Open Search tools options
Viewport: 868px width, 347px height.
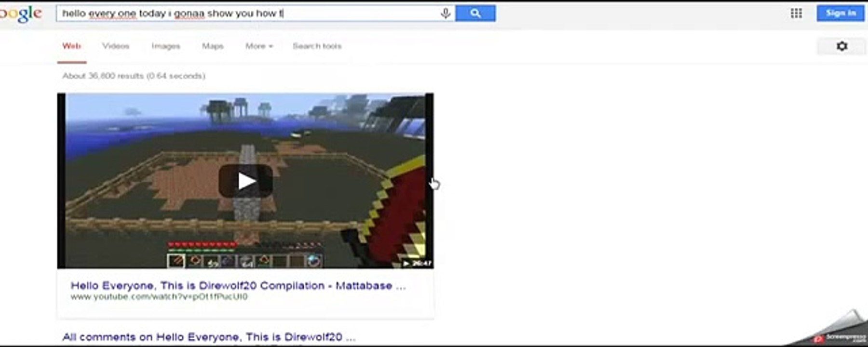point(317,46)
